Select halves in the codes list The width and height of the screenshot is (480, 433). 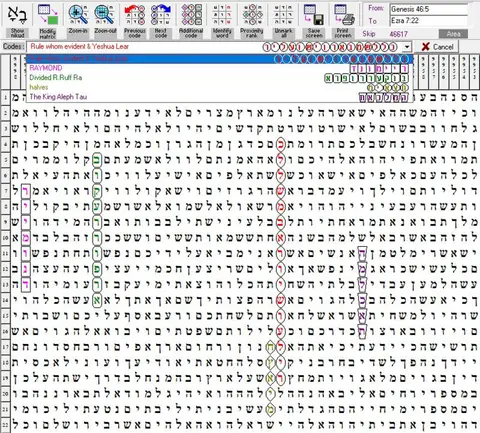(220, 88)
